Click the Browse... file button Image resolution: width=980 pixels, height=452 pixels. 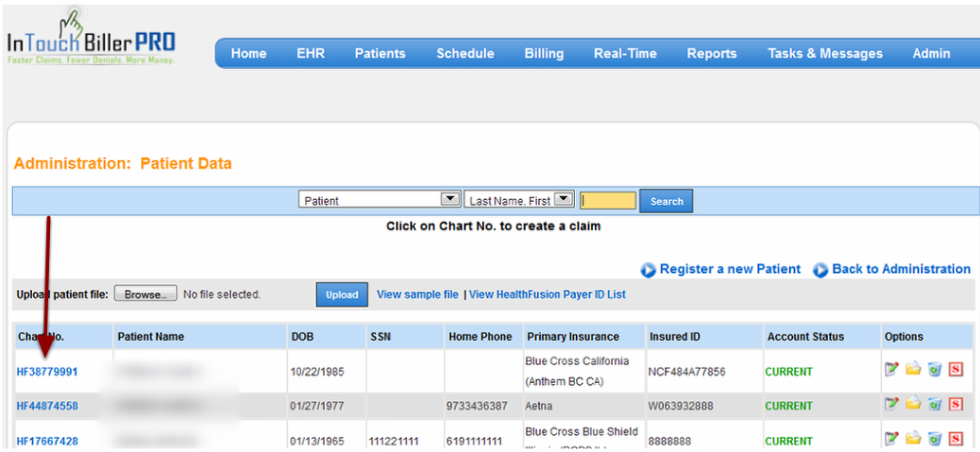pyautogui.click(x=145, y=294)
